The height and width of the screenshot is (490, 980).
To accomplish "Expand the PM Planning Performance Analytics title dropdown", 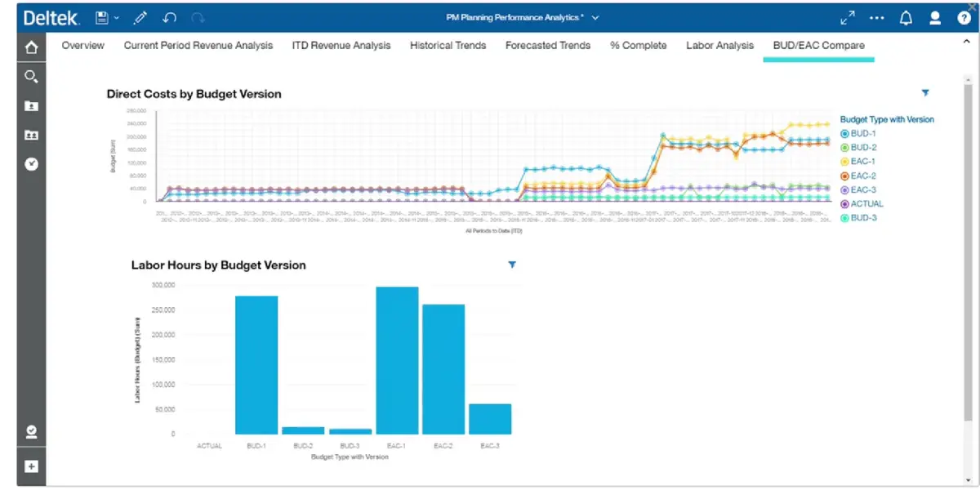I will click(x=595, y=18).
